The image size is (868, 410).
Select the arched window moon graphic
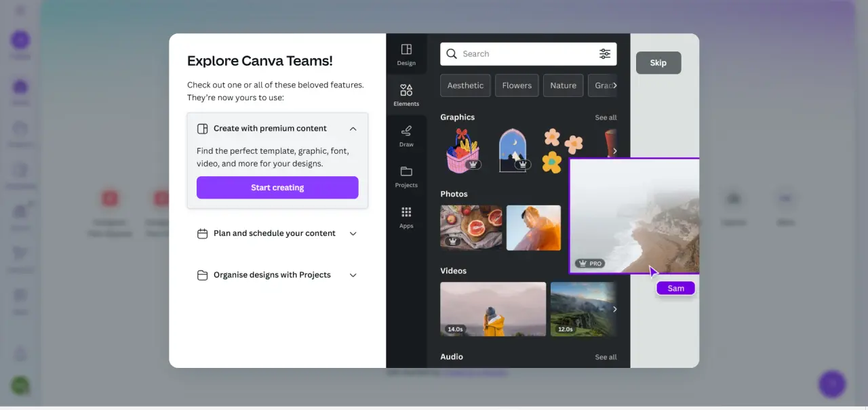(513, 150)
